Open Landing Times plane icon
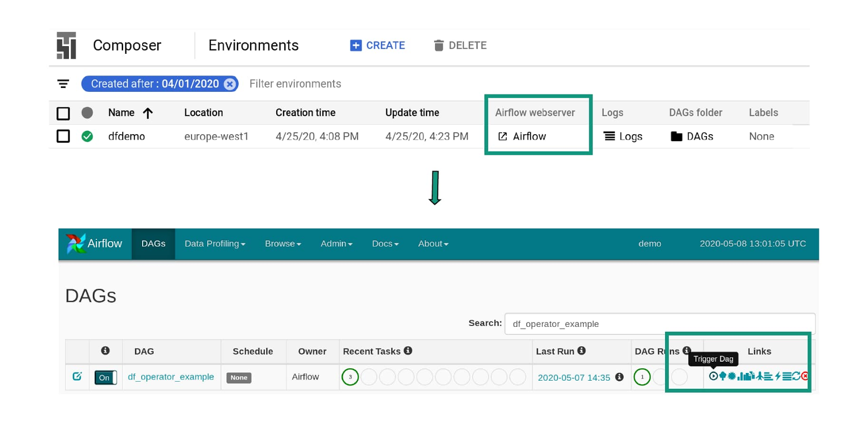Screen dimensions: 868x423 point(759,376)
